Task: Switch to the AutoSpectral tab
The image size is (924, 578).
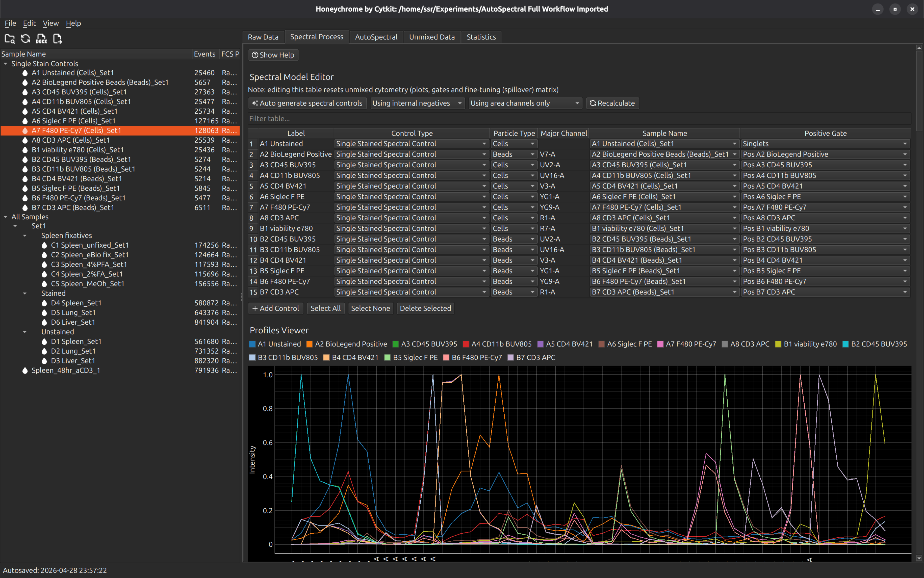Action: [376, 37]
